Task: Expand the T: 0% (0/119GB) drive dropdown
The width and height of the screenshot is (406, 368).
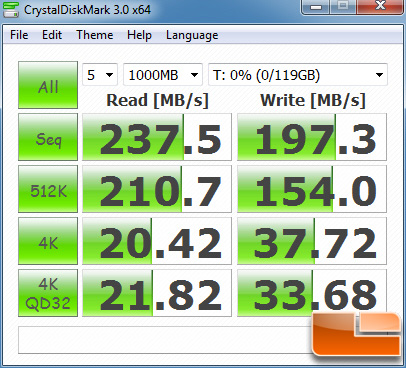Action: click(298, 75)
